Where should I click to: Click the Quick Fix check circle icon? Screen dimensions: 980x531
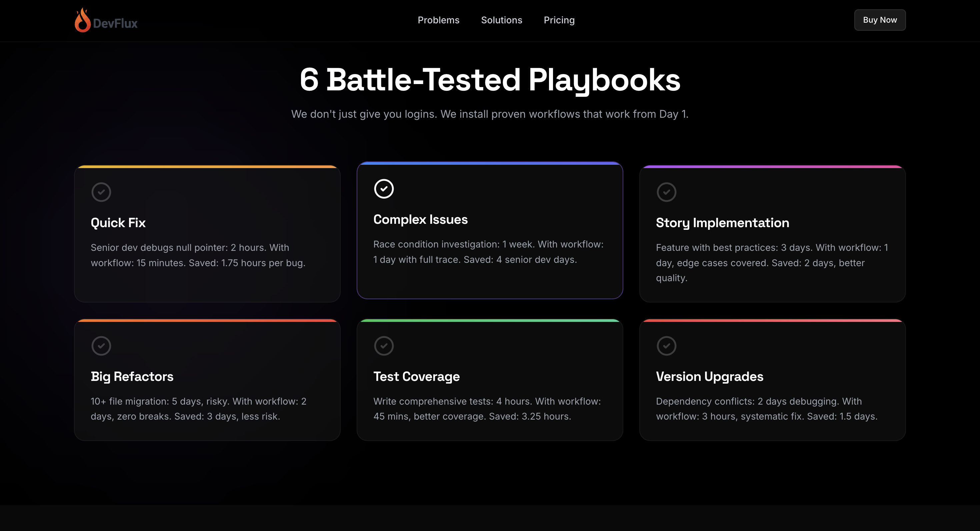(101, 192)
